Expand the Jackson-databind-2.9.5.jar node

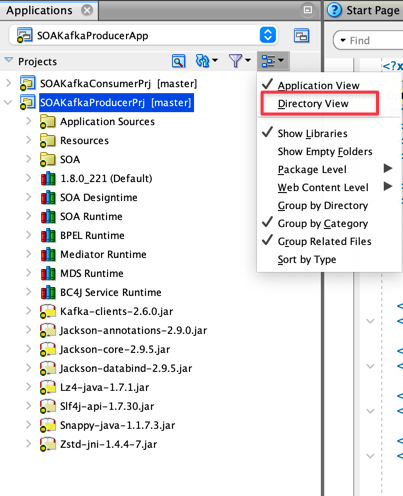29,368
